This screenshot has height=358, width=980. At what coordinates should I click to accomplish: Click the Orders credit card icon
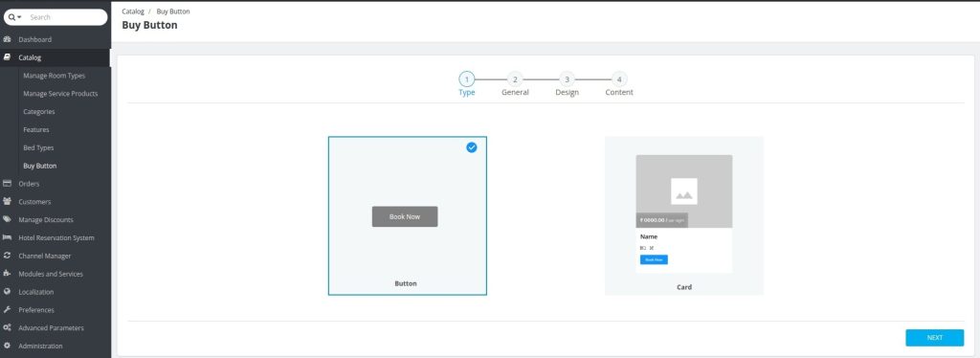click(8, 184)
